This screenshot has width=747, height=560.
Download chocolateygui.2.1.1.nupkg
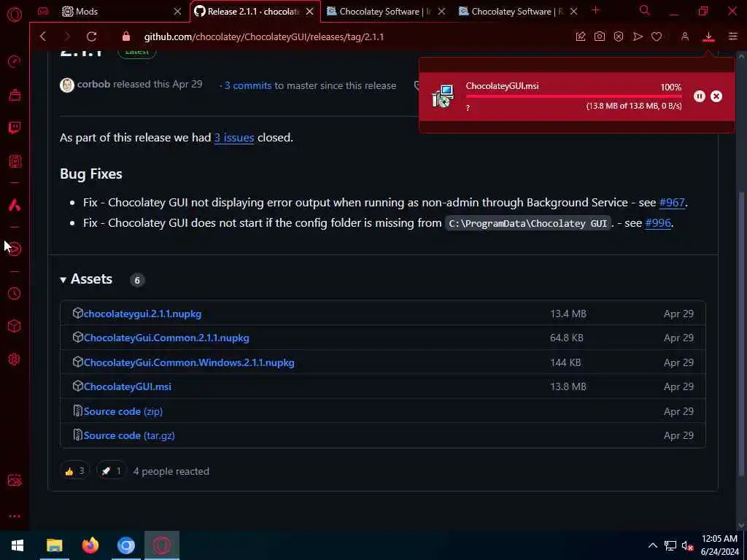pos(142,314)
